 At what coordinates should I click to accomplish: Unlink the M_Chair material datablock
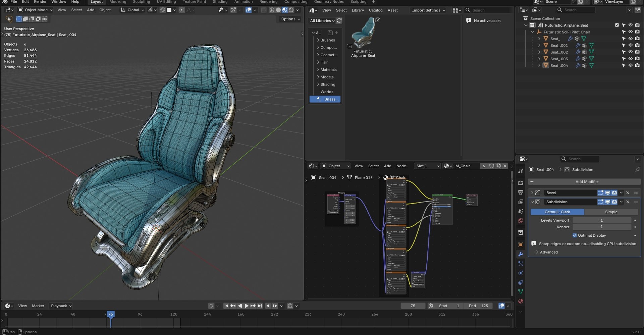(x=505, y=166)
